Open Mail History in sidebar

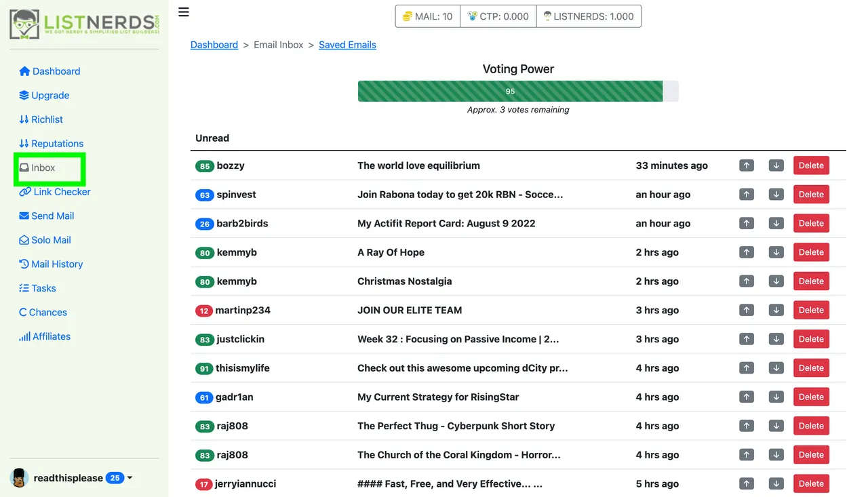(x=51, y=264)
